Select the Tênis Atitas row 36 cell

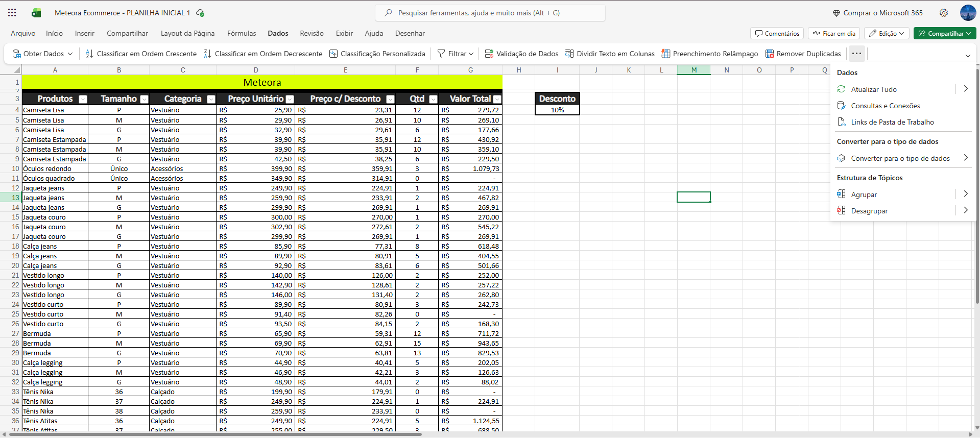click(55, 421)
